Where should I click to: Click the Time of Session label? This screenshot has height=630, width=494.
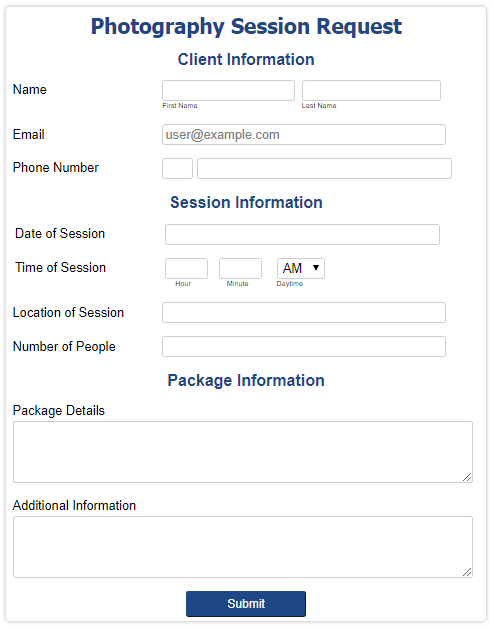61,267
